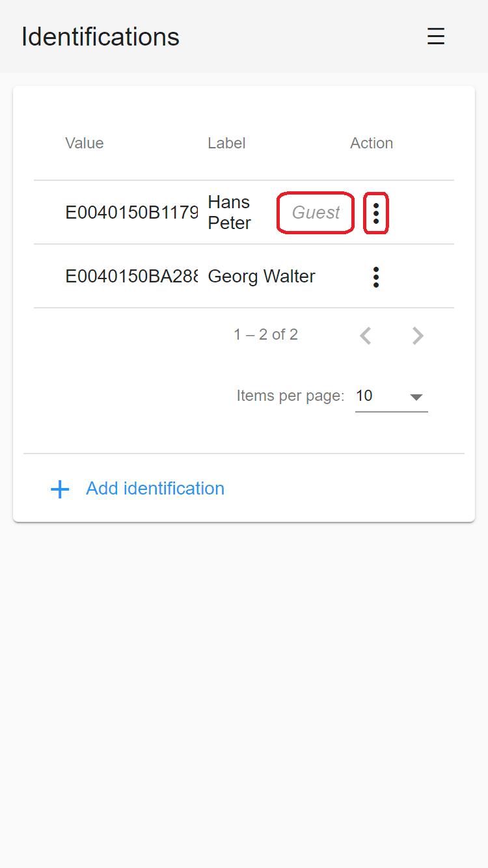The image size is (488, 868).
Task: Open the actions menu for Hans Peter
Action: click(375, 213)
